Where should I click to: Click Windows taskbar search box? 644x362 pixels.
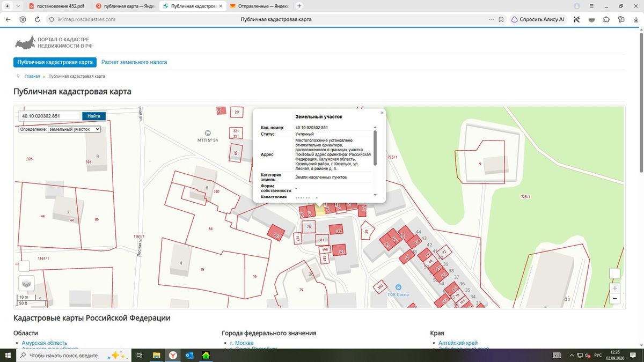[x=72, y=355]
